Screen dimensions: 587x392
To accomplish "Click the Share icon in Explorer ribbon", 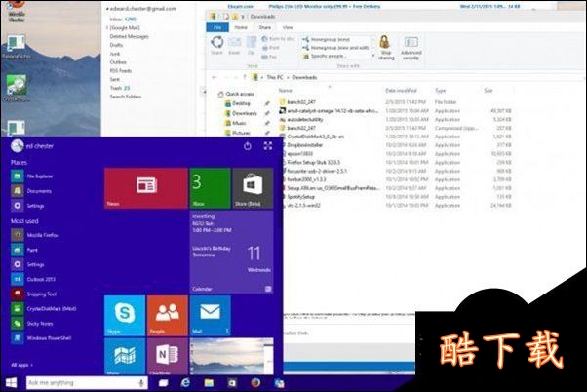I will (217, 45).
